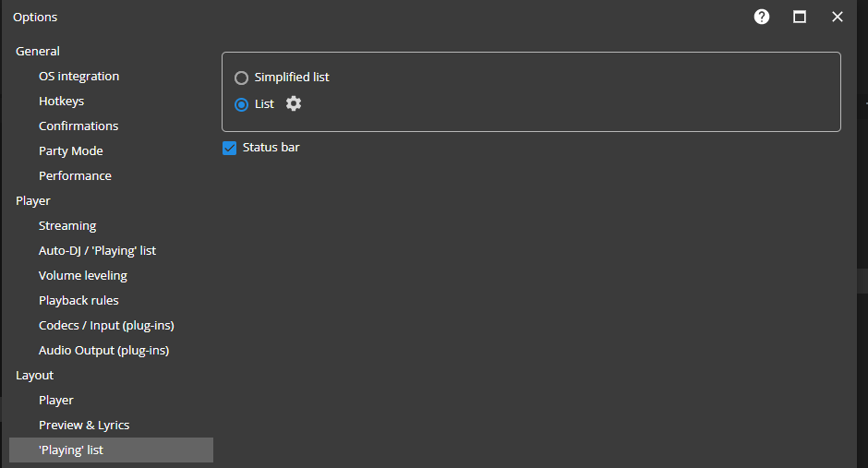Open Preview & Lyrics layout settings
The width and height of the screenshot is (868, 468).
pos(84,426)
